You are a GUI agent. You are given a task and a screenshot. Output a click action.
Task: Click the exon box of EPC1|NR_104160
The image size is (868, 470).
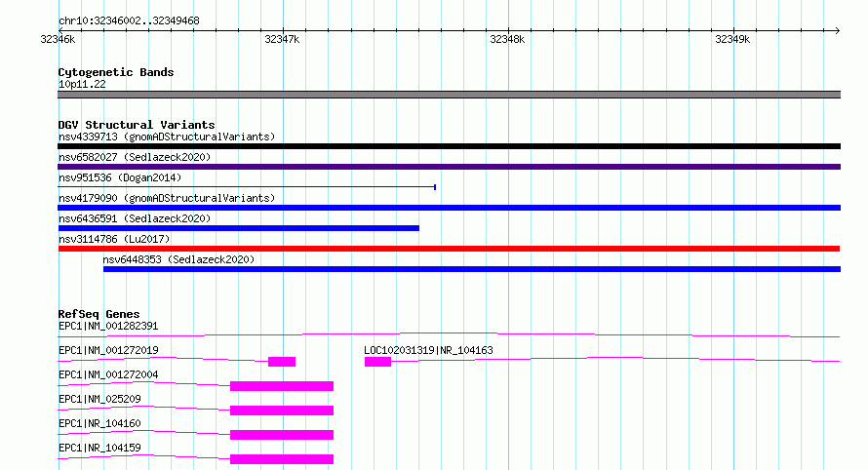(x=282, y=435)
